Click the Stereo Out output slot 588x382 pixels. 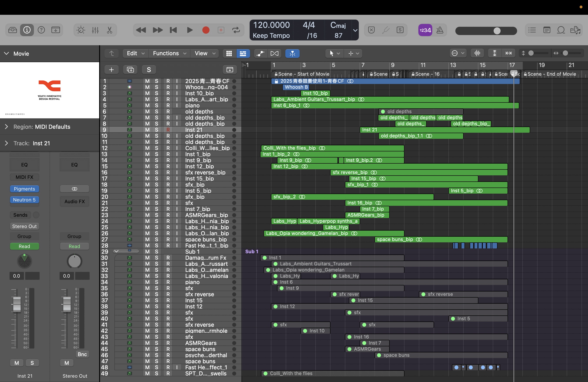[x=24, y=226]
